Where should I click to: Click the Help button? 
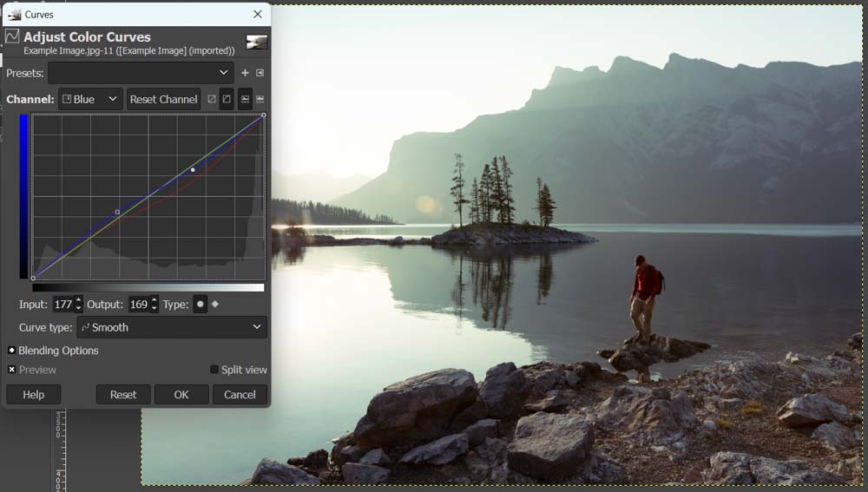point(33,395)
